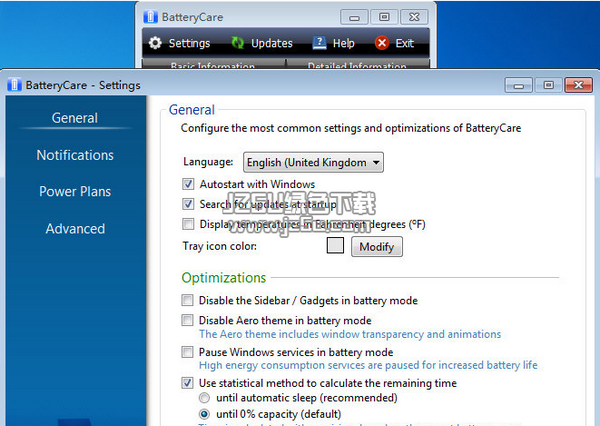Click the Aero theme transparency description text
600x426 pixels.
[350, 334]
